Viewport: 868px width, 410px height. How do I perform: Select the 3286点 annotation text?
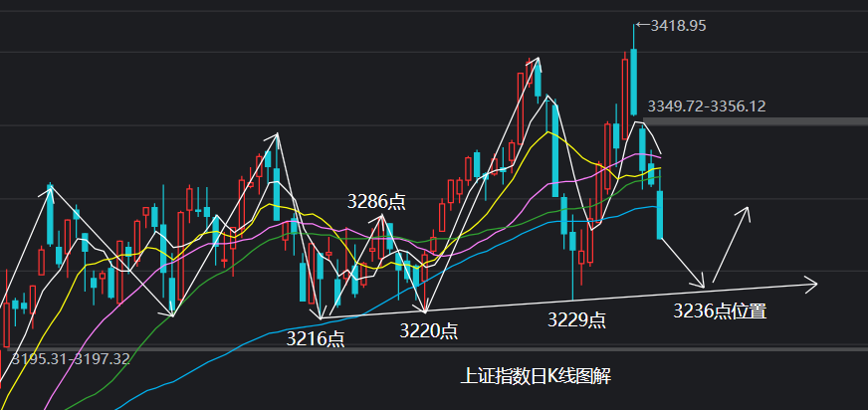pos(376,201)
